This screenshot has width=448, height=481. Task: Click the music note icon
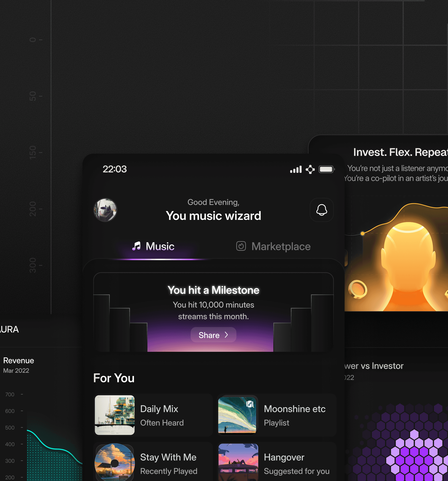point(136,246)
